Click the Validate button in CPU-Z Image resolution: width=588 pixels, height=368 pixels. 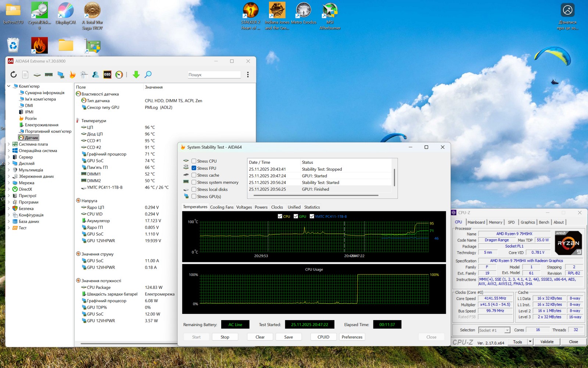tap(547, 342)
